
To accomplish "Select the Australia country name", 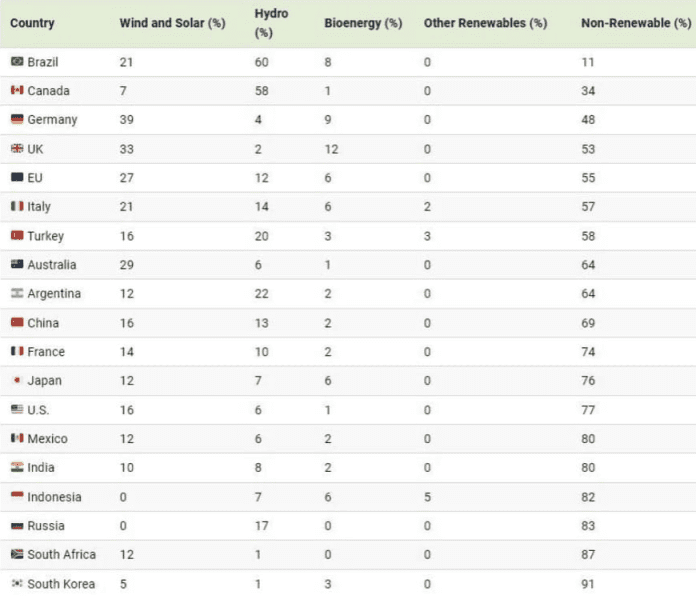I will click(51, 265).
